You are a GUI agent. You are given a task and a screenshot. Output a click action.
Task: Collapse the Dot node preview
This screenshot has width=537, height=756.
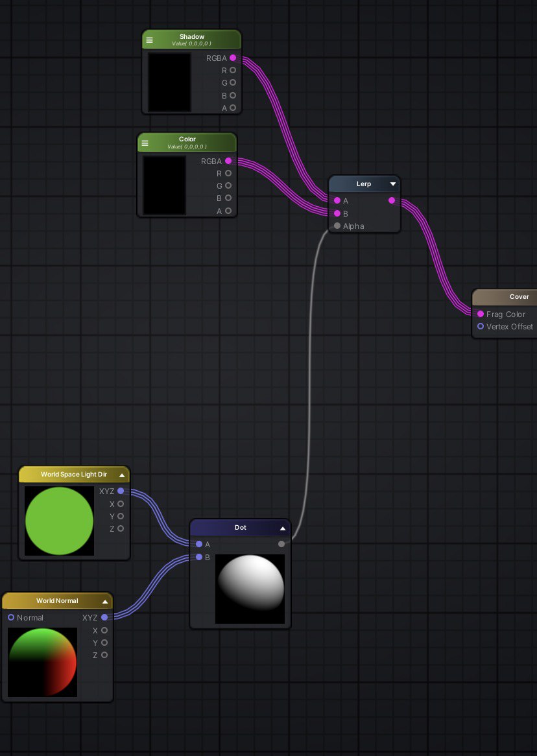(283, 528)
